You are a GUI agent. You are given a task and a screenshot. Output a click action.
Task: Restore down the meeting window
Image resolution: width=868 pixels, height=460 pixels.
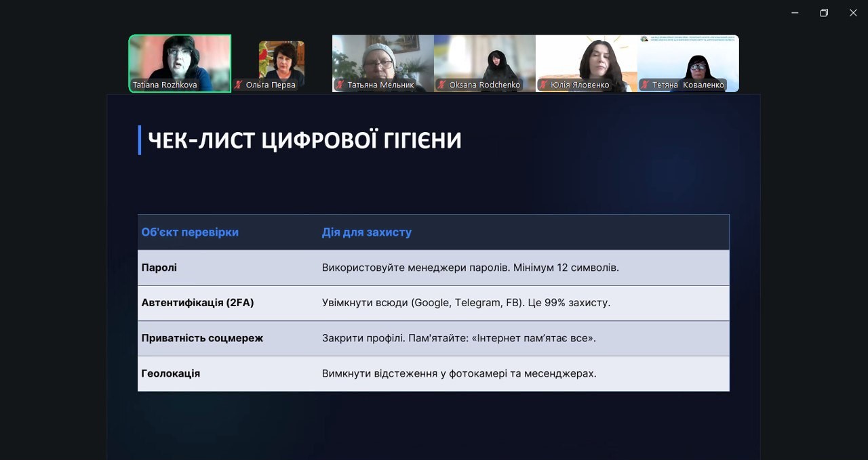click(x=824, y=13)
